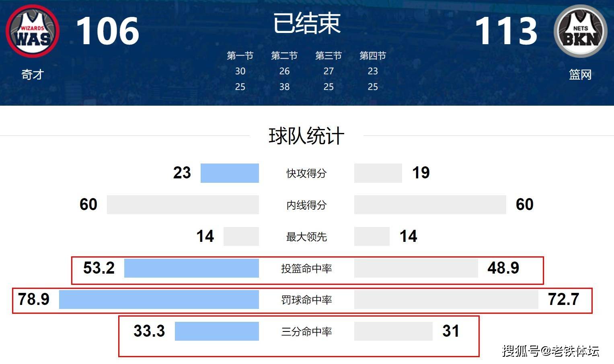
Task: Click the Wizards score 106
Action: point(107,31)
